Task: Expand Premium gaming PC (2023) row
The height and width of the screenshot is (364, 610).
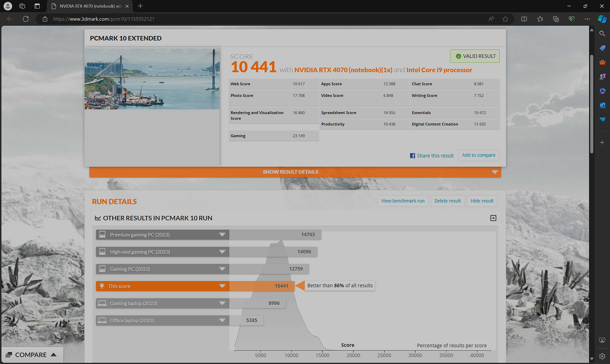Action: [x=162, y=235]
